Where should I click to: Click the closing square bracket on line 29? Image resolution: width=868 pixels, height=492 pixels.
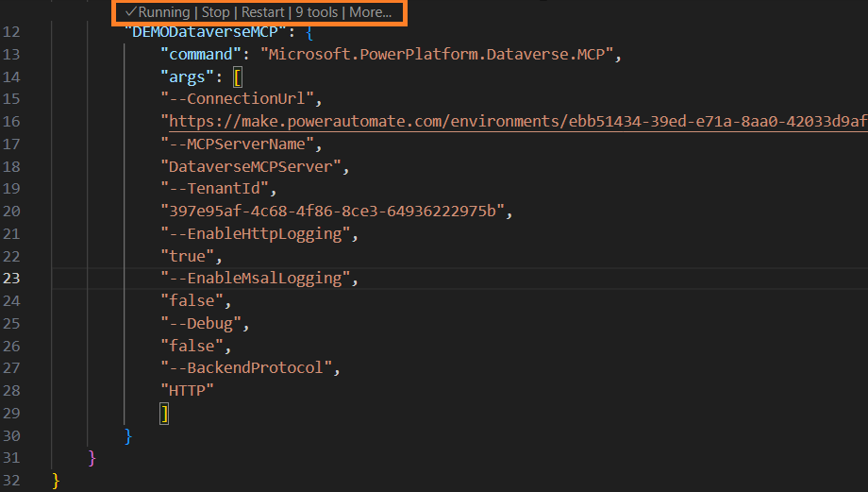coord(164,413)
